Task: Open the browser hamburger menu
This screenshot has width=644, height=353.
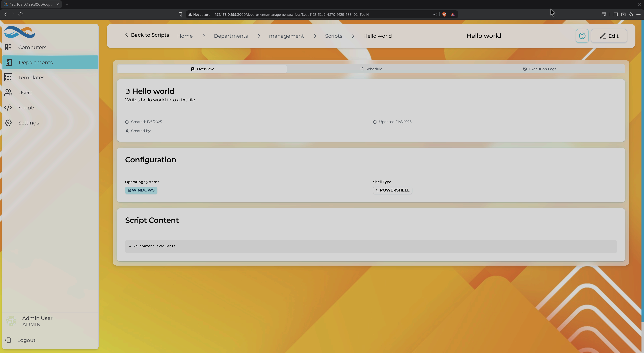Action: 638,14
